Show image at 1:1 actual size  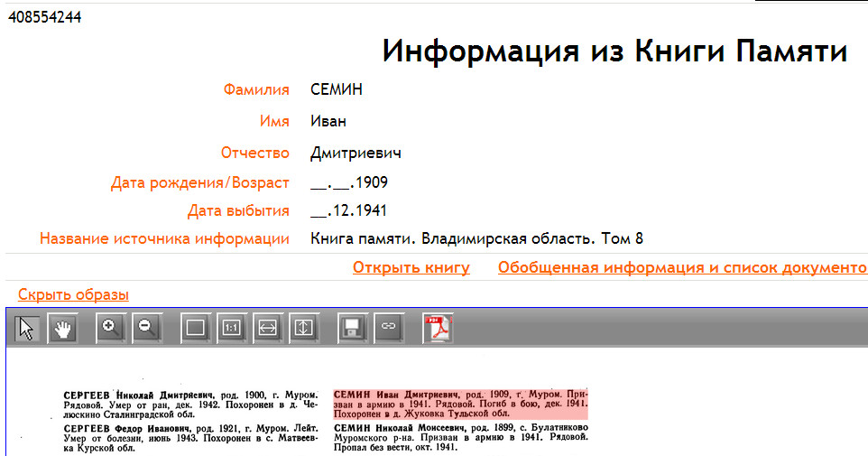[x=231, y=328]
